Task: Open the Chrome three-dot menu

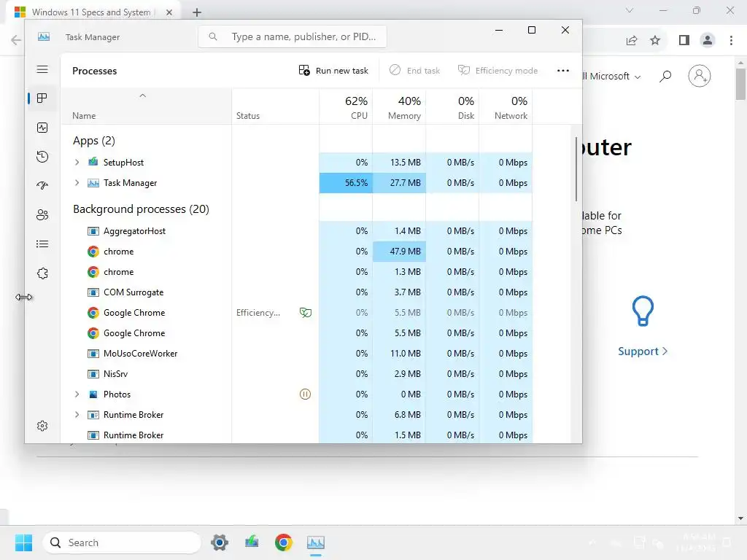Action: pyautogui.click(x=731, y=41)
